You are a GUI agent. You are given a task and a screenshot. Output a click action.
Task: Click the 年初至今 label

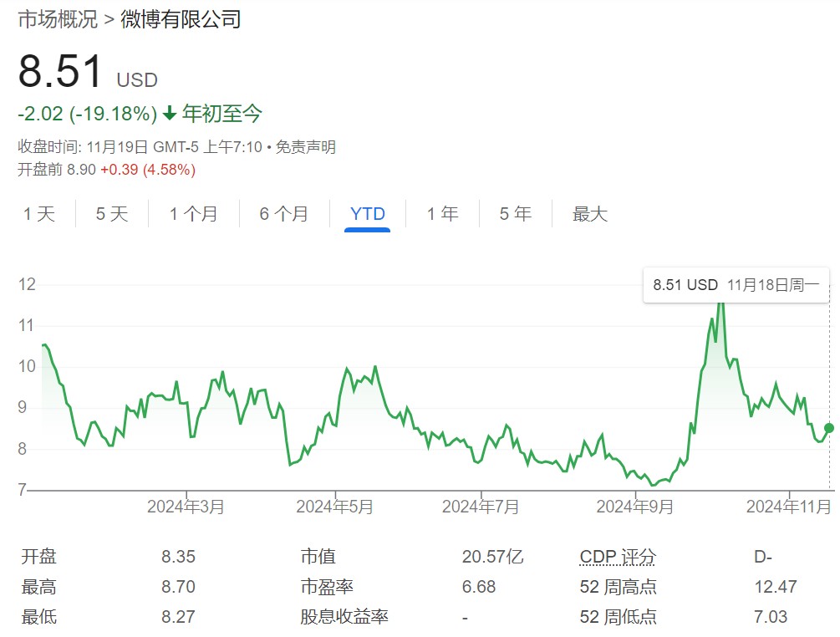pyautogui.click(x=221, y=114)
